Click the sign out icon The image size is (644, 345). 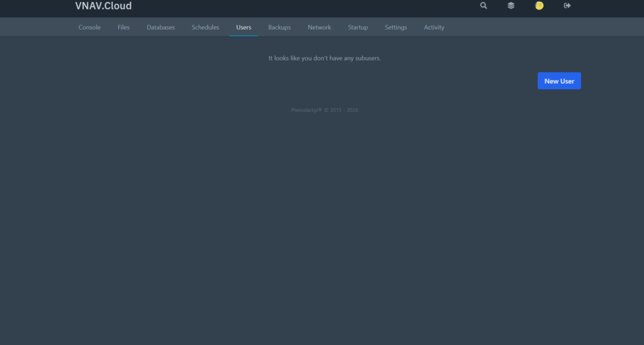click(567, 6)
